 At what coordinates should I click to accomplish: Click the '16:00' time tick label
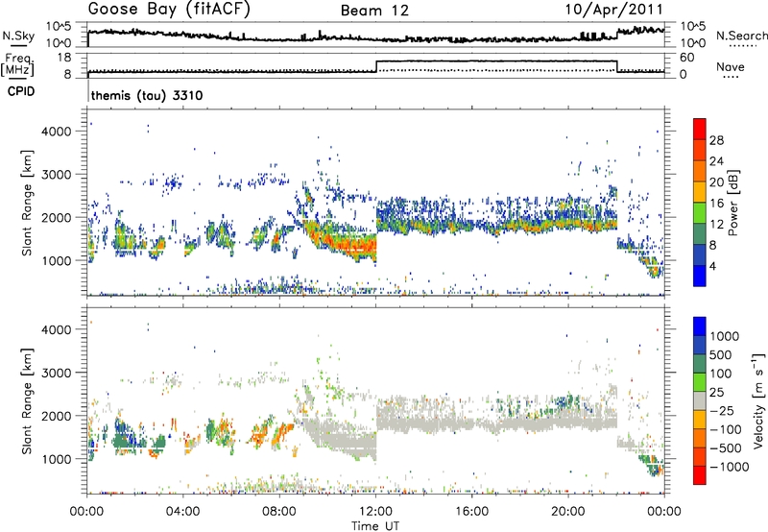point(471,512)
